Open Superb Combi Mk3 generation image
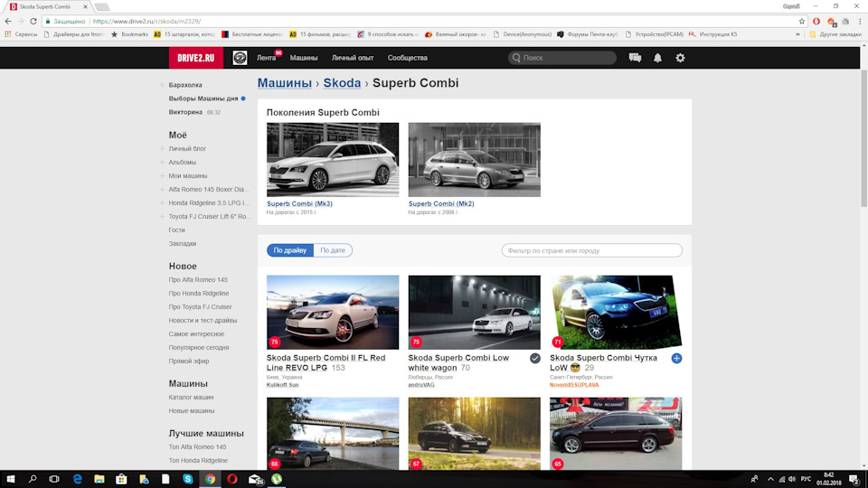The width and height of the screenshot is (868, 488). (x=333, y=160)
